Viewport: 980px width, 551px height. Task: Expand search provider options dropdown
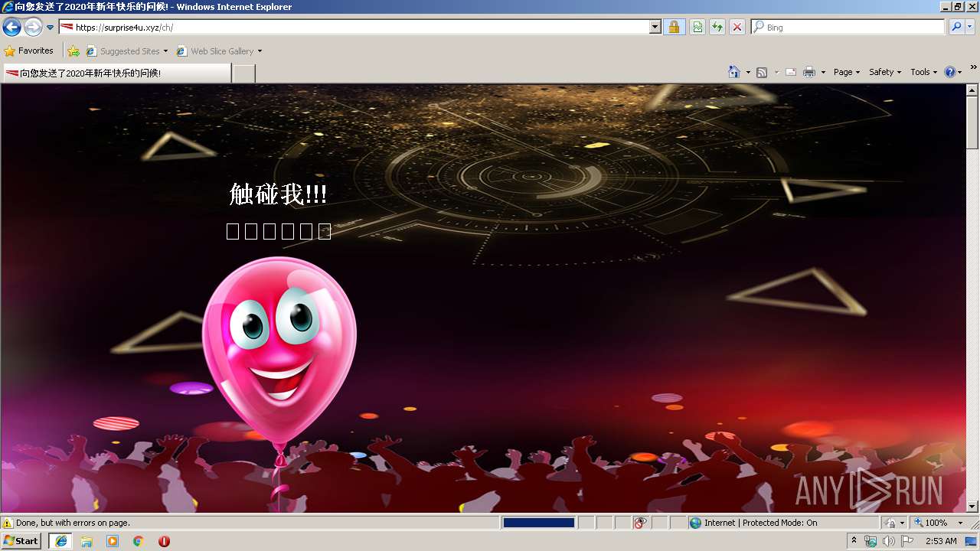[970, 28]
